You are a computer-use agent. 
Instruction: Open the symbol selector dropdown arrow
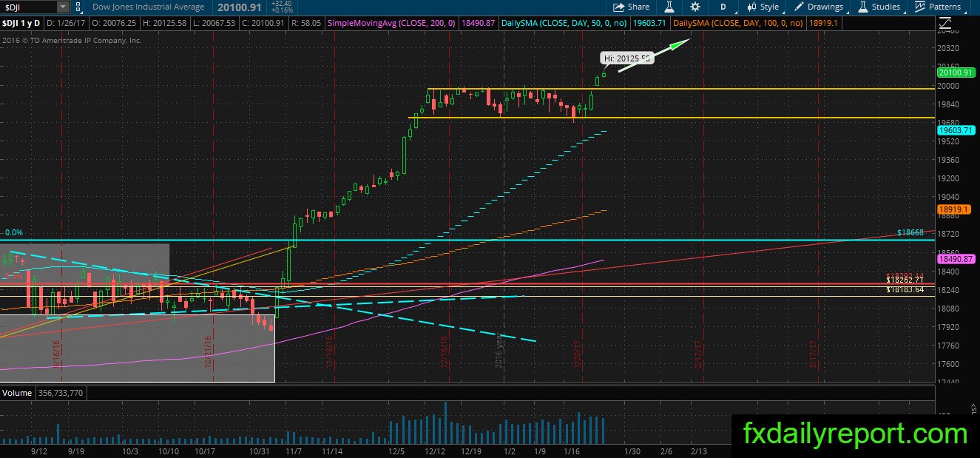[x=62, y=7]
